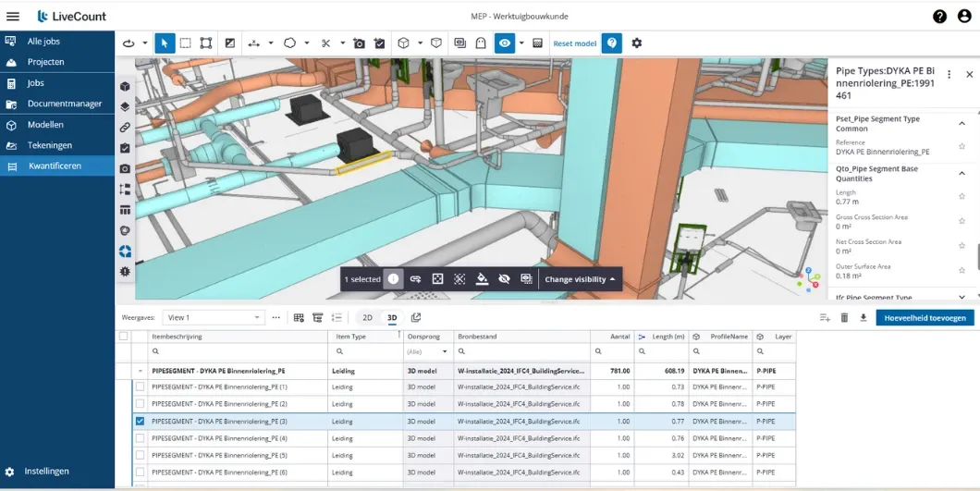
Task: Collapse the PIPESEGMENT group row arrow
Action: pyautogui.click(x=140, y=371)
